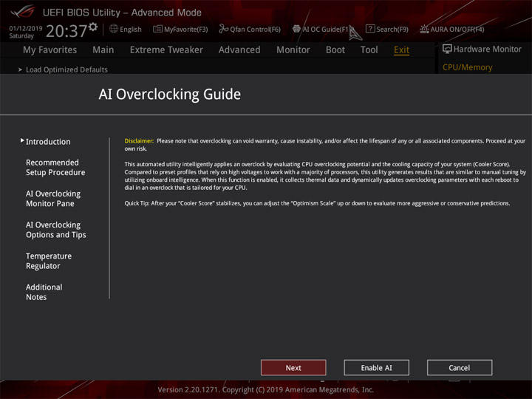This screenshot has width=532, height=399.
Task: Click the Hardware Monitor screen icon
Action: point(447,50)
